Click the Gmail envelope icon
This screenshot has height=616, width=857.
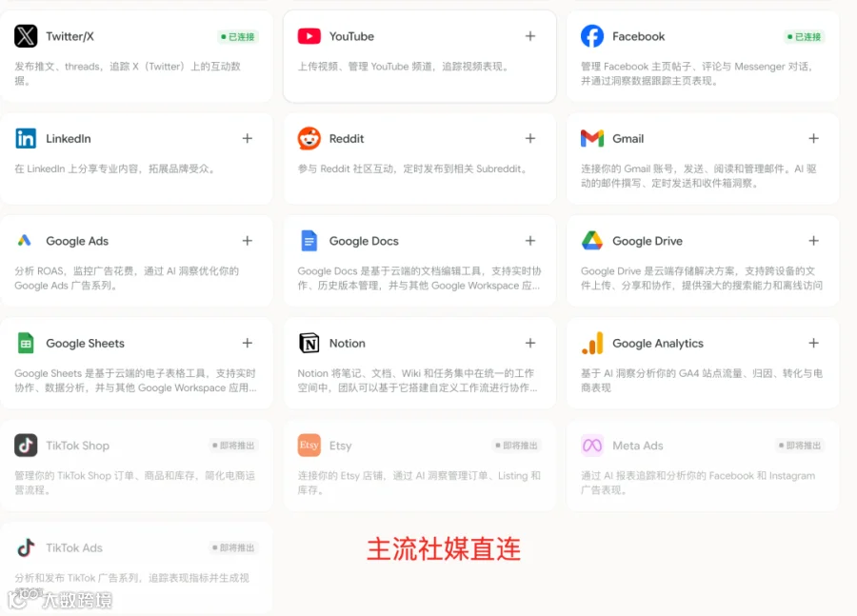pos(592,138)
